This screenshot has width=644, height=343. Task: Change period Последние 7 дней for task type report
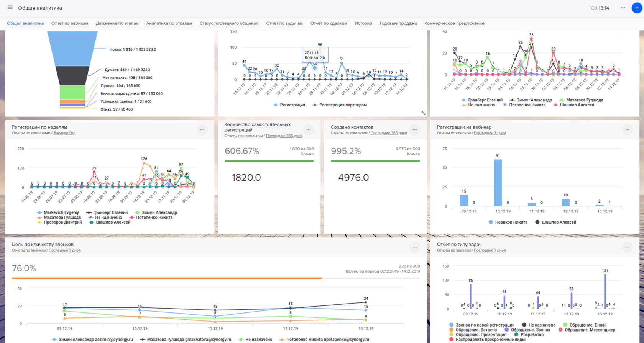click(x=490, y=250)
